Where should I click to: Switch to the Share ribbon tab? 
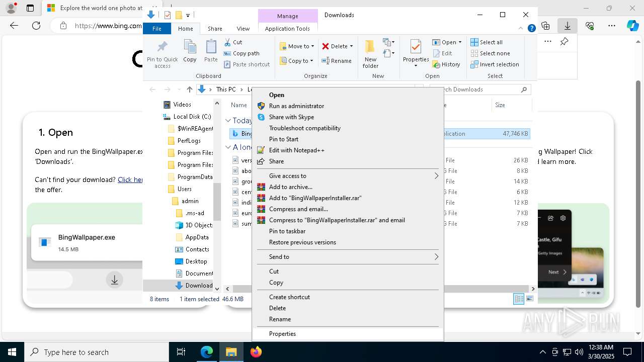pyautogui.click(x=215, y=29)
